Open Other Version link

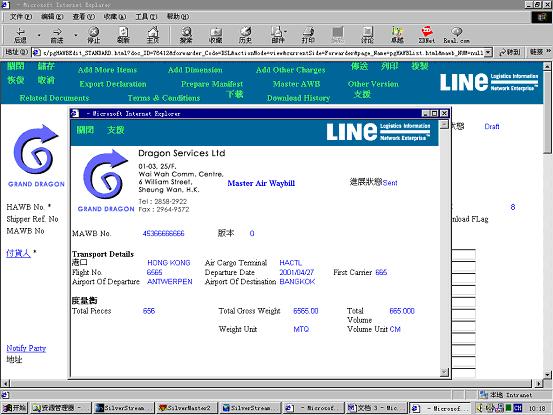(x=373, y=84)
